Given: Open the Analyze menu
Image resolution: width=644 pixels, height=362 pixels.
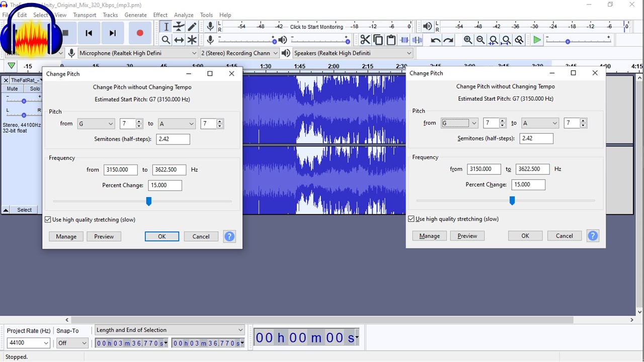Looking at the screenshot, I should coord(184,15).
